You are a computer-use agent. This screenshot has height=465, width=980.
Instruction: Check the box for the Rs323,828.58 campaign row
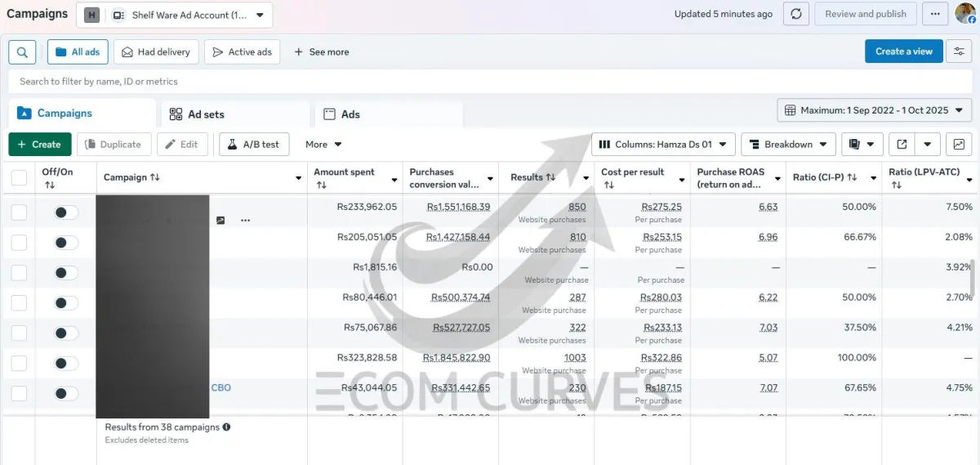pyautogui.click(x=19, y=363)
